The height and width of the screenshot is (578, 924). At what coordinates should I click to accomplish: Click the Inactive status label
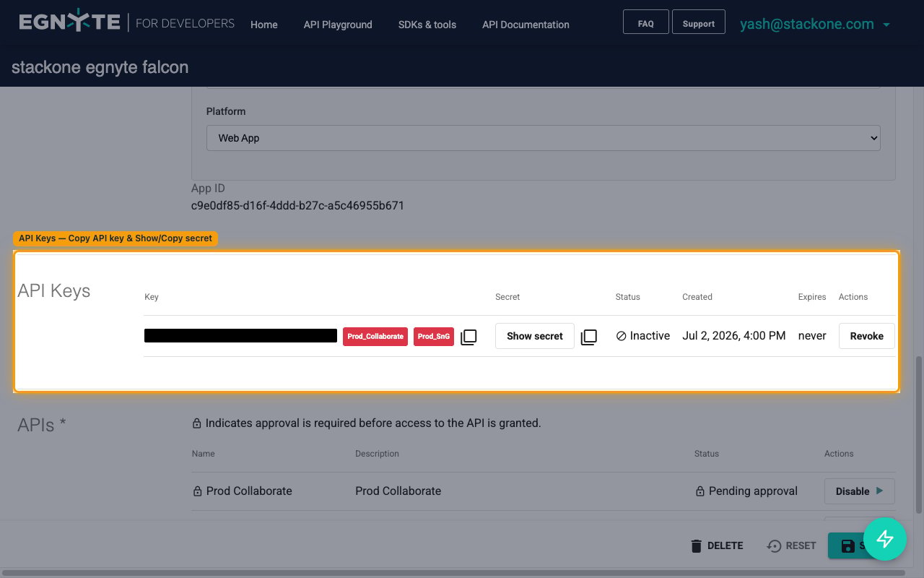click(x=650, y=336)
